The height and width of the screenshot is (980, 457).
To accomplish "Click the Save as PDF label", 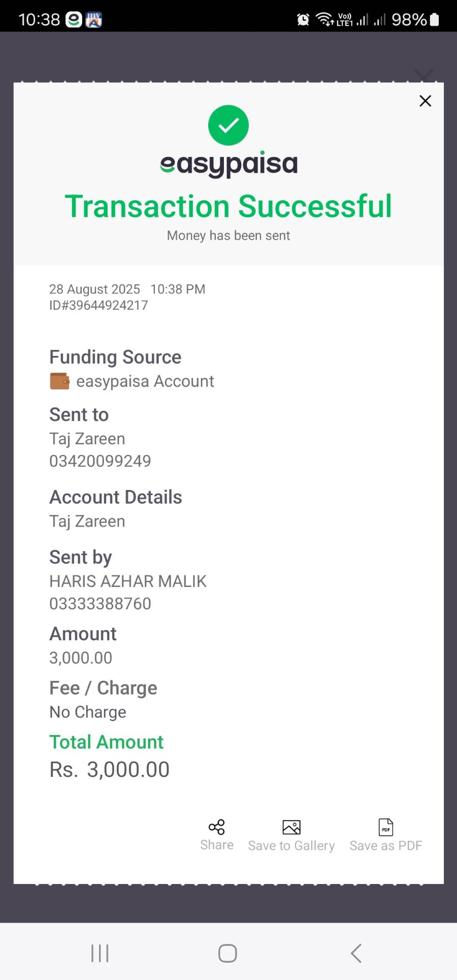I will (386, 845).
